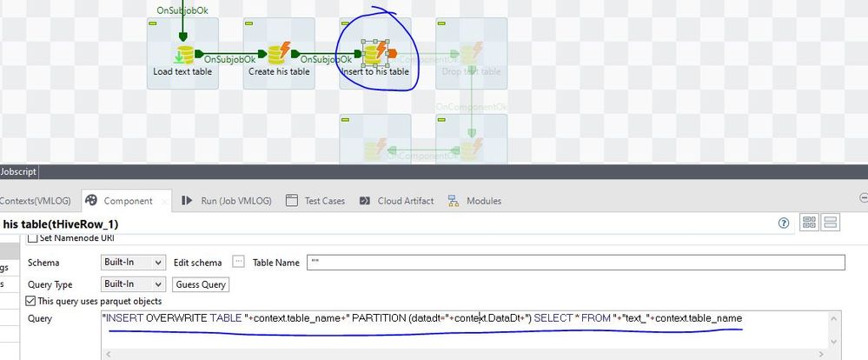This screenshot has width=868, height=360.
Task: Uncheck This query uses parquet objects
Action: coord(30,301)
